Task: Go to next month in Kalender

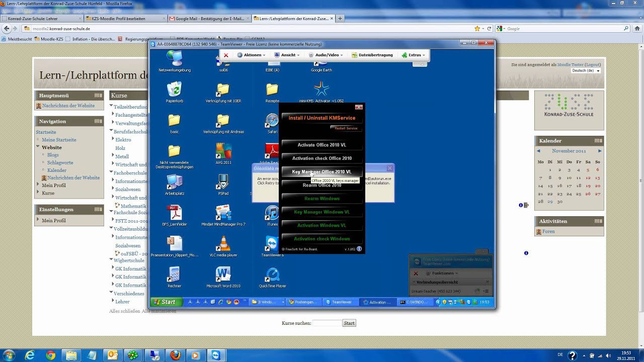Action: coord(600,151)
